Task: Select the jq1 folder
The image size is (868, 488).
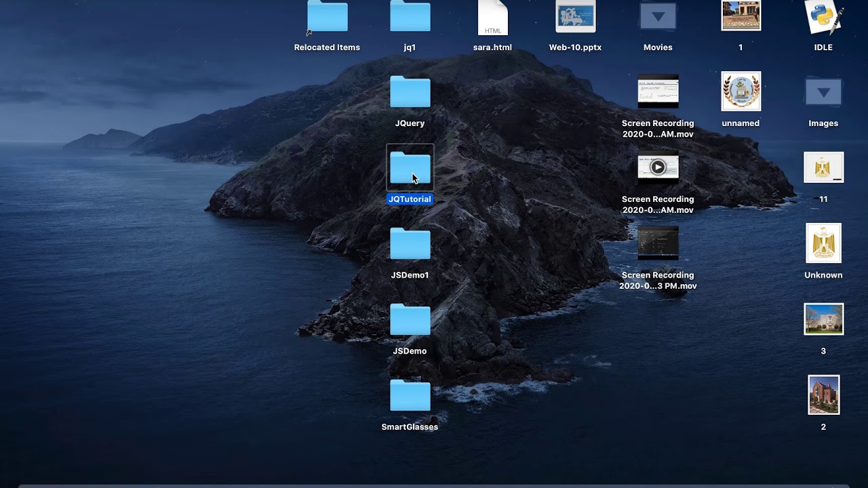Action: click(410, 17)
